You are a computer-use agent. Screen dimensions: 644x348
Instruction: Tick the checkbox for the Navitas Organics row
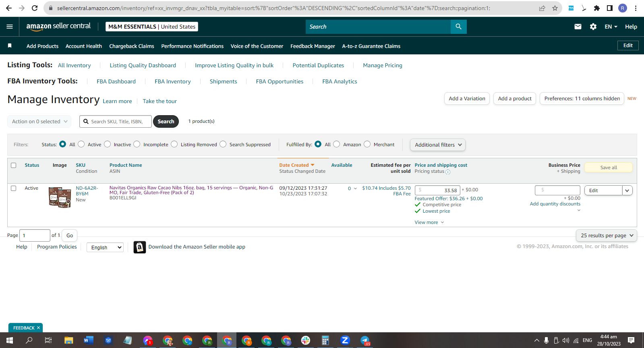(x=14, y=188)
